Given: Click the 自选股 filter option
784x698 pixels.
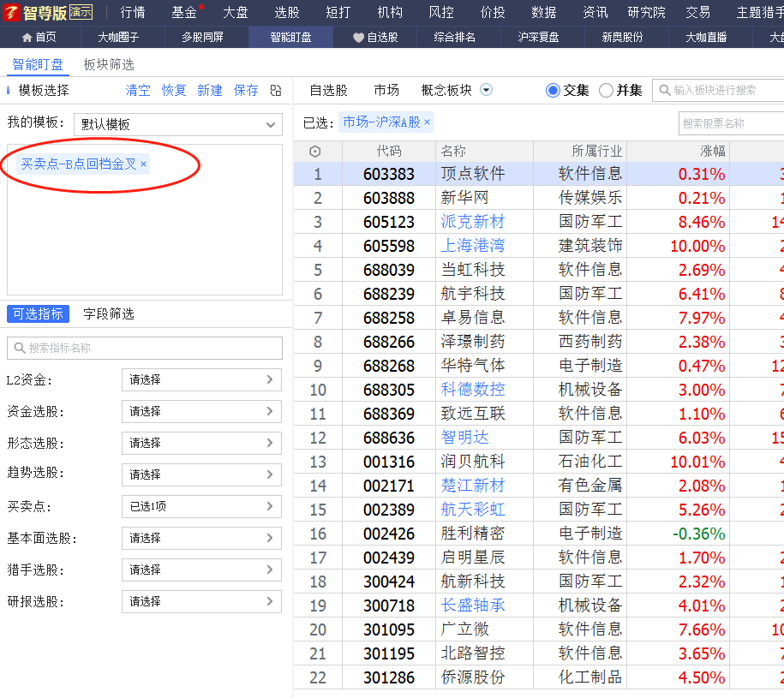Looking at the screenshot, I should 328,91.
